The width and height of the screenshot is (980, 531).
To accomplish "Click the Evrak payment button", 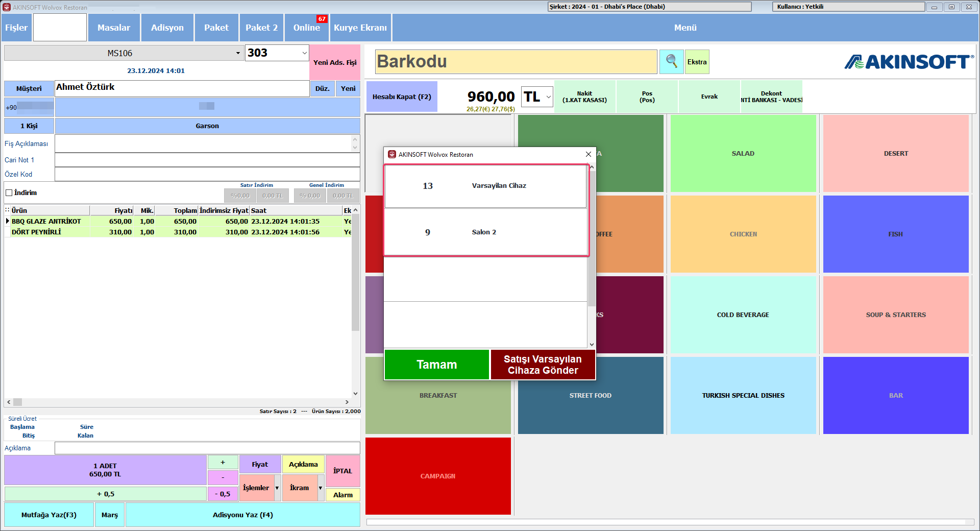I will 709,96.
